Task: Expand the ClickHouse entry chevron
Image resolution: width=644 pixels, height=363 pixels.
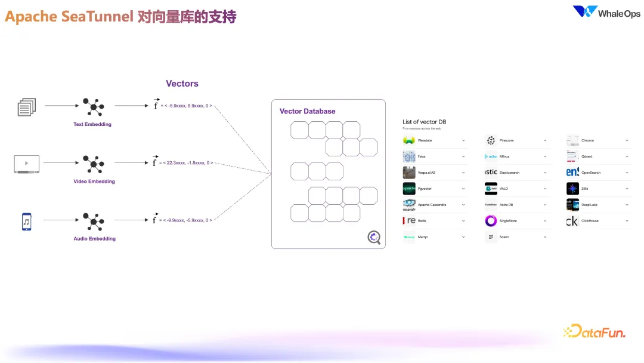Action: tap(627, 221)
